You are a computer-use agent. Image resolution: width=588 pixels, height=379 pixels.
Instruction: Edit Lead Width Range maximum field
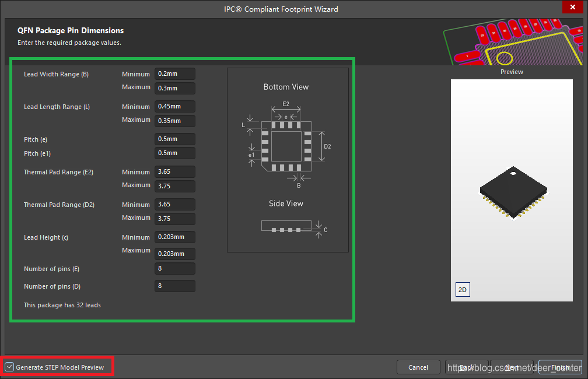175,88
